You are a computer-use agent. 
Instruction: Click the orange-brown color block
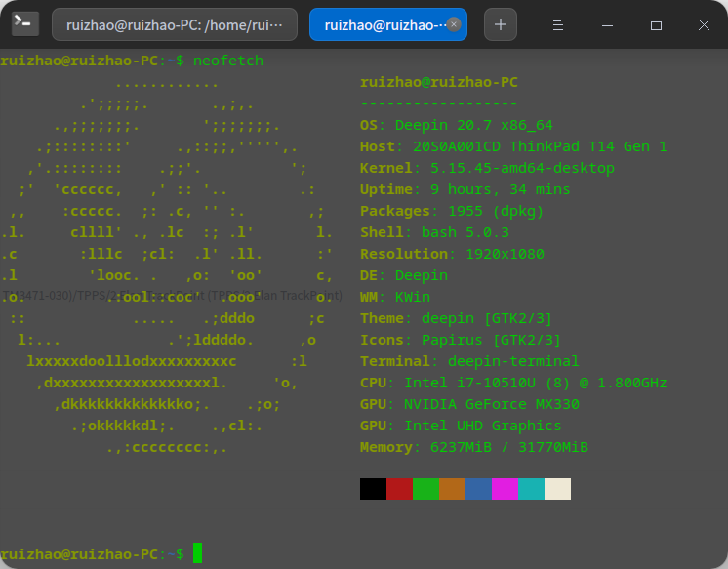tap(452, 489)
